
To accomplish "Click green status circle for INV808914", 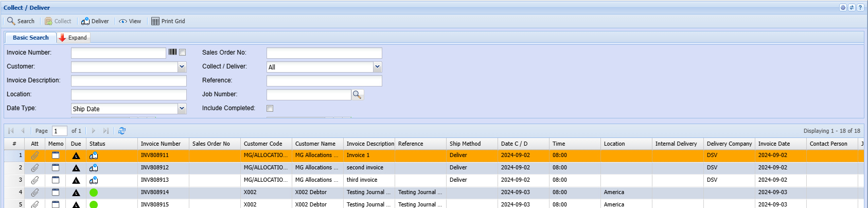I will click(94, 193).
